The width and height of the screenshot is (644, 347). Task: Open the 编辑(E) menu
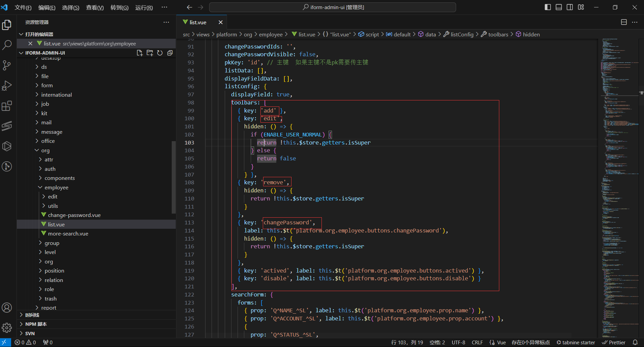coord(47,7)
